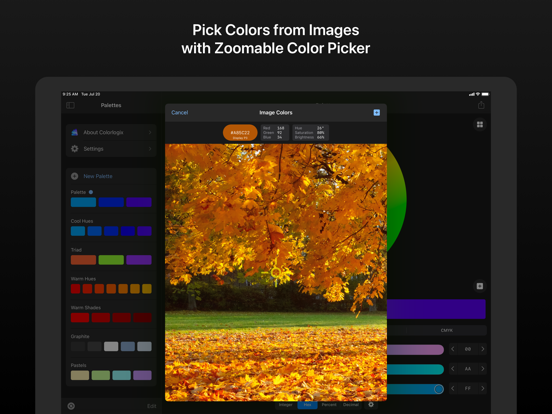Image resolution: width=552 pixels, height=414 pixels.
Task: Select the first swatch in Cool Hues
Action: pos(78,231)
